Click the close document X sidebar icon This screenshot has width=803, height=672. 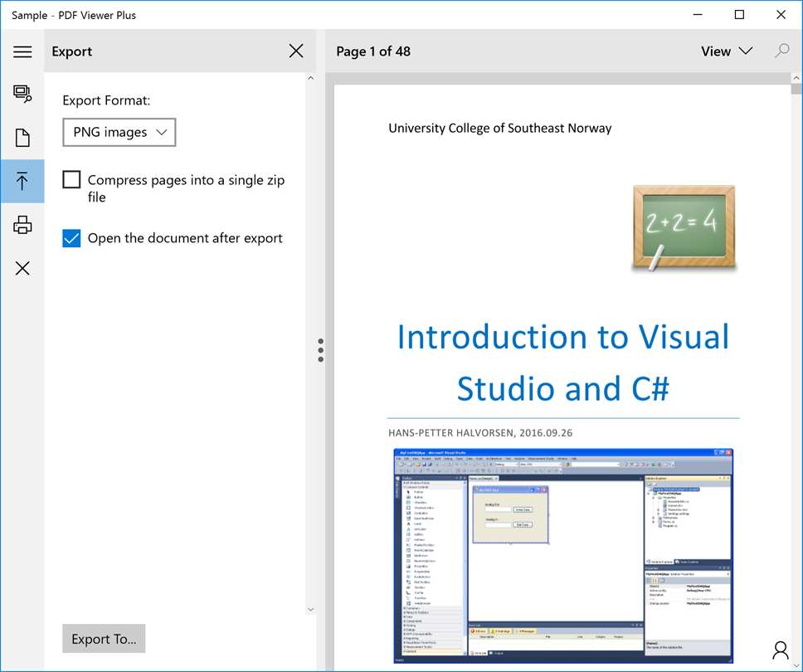pos(22,268)
